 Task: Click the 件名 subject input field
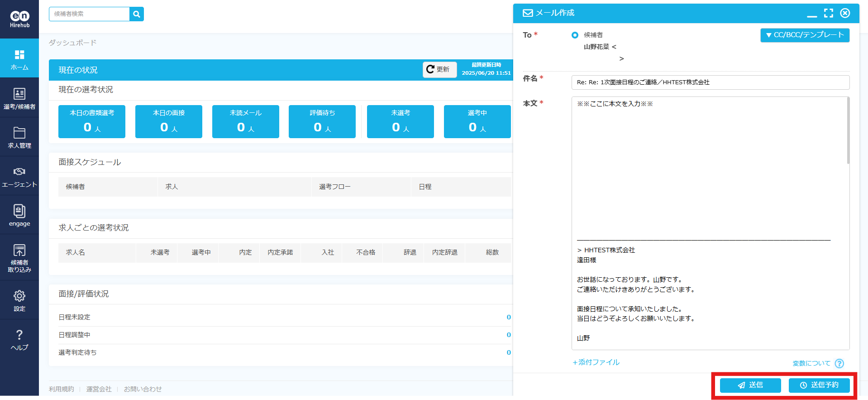click(x=710, y=82)
